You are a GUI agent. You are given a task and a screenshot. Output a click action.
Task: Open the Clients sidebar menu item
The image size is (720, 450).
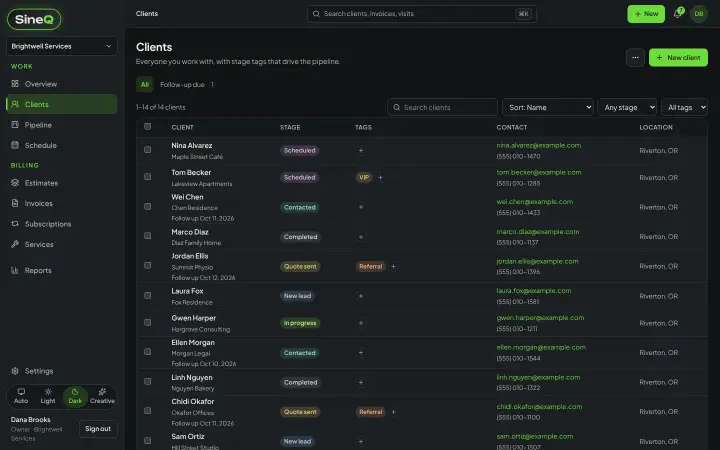[x=62, y=104]
